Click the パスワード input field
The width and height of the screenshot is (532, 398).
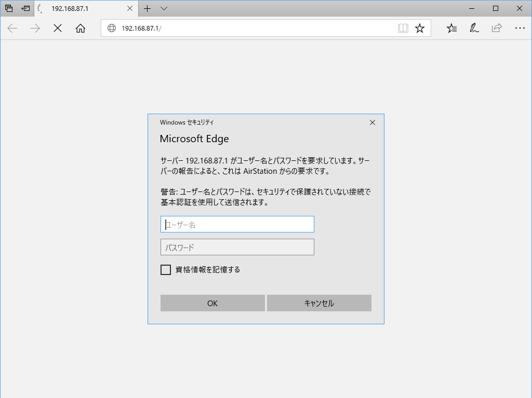[x=237, y=246]
